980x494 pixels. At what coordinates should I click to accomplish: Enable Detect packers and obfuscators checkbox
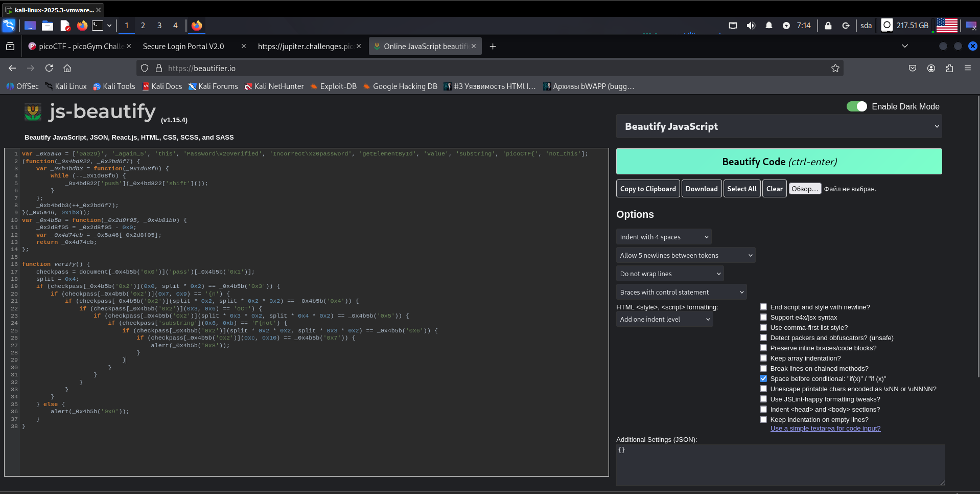[763, 338]
